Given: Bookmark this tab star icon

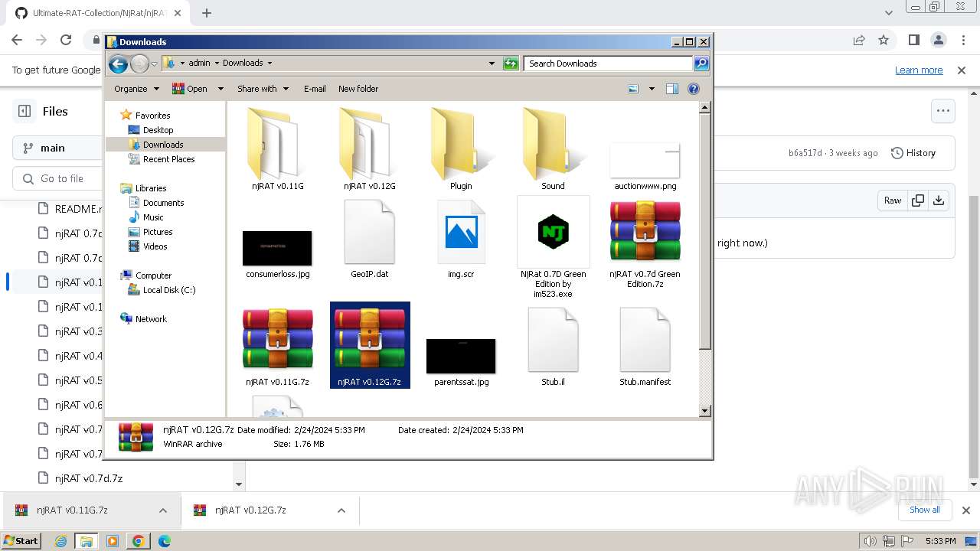Looking at the screenshot, I should point(884,41).
